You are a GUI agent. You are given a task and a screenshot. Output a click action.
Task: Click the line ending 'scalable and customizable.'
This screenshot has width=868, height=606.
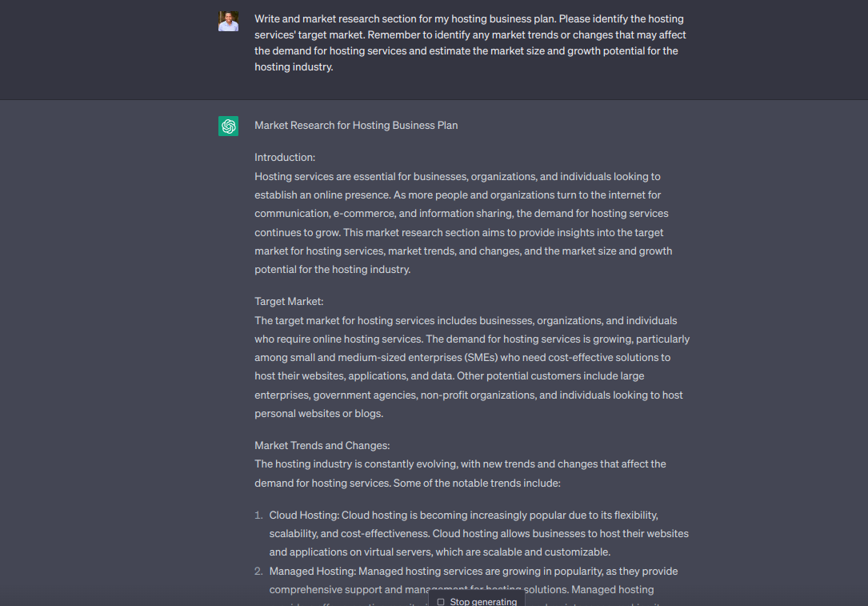tap(440, 552)
